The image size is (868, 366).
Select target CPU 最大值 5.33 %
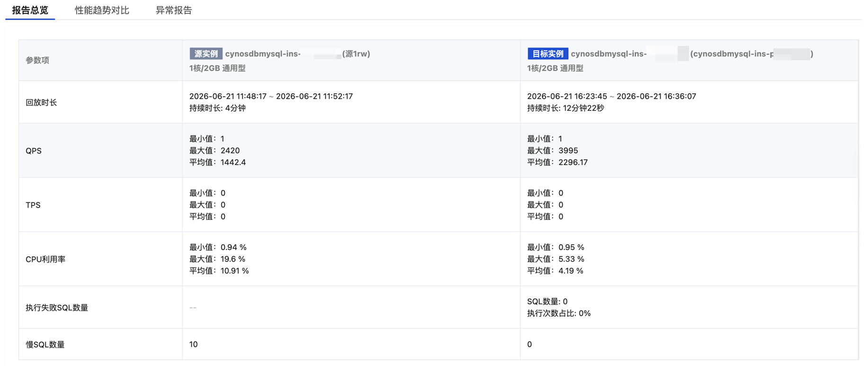click(x=555, y=259)
